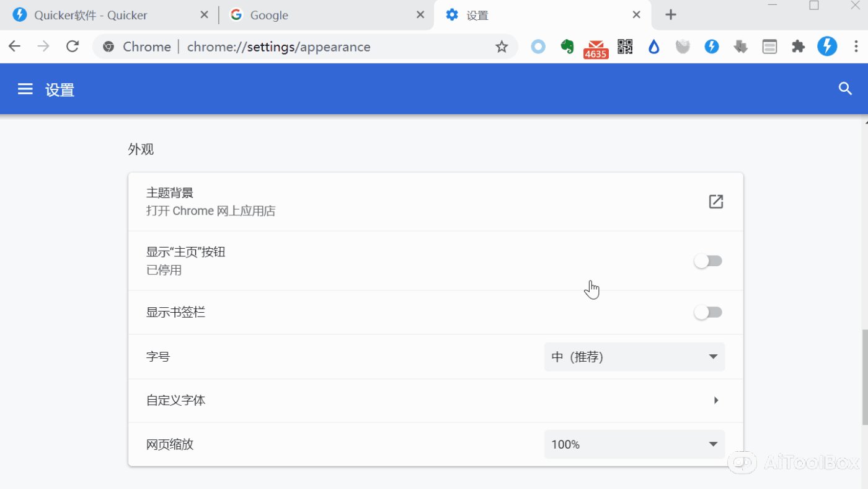
Task: Bookmark this page with the star icon
Action: pyautogui.click(x=502, y=47)
